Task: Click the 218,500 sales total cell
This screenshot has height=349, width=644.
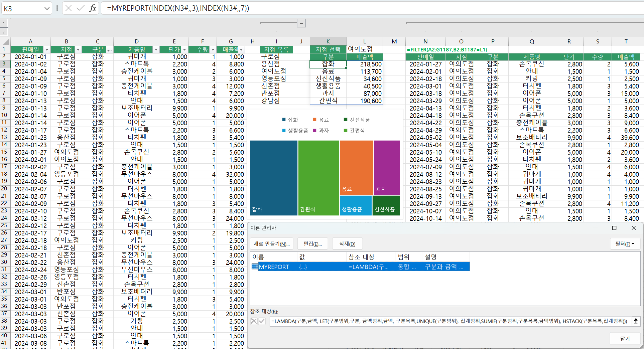Action: 364,64
